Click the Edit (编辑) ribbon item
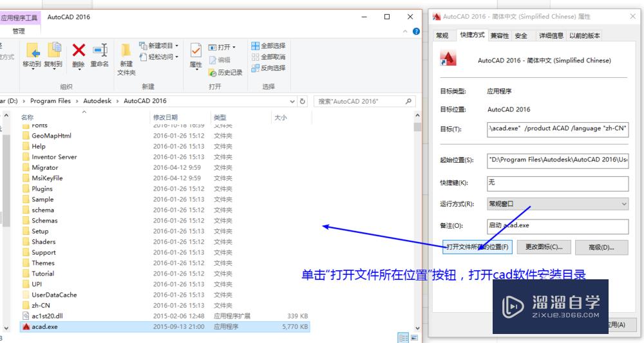This screenshot has width=644, height=343. click(x=220, y=60)
